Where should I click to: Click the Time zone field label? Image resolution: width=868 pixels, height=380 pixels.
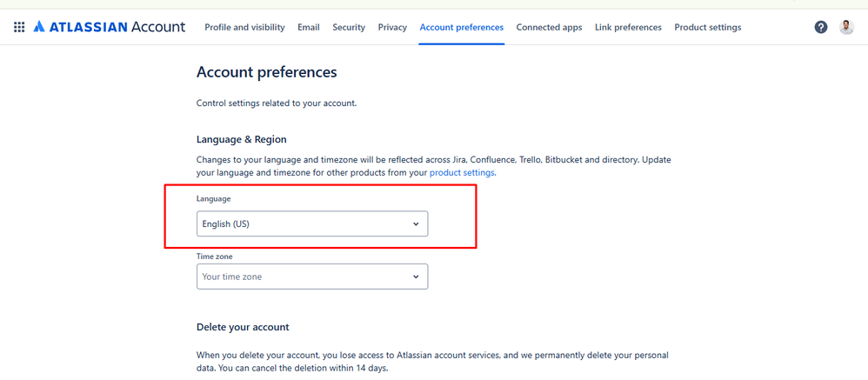coord(215,257)
